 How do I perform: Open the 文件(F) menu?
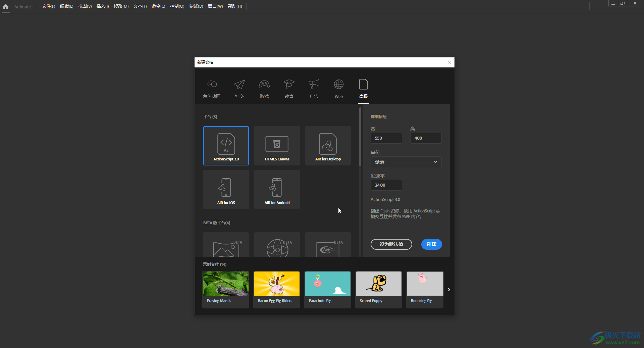click(48, 6)
